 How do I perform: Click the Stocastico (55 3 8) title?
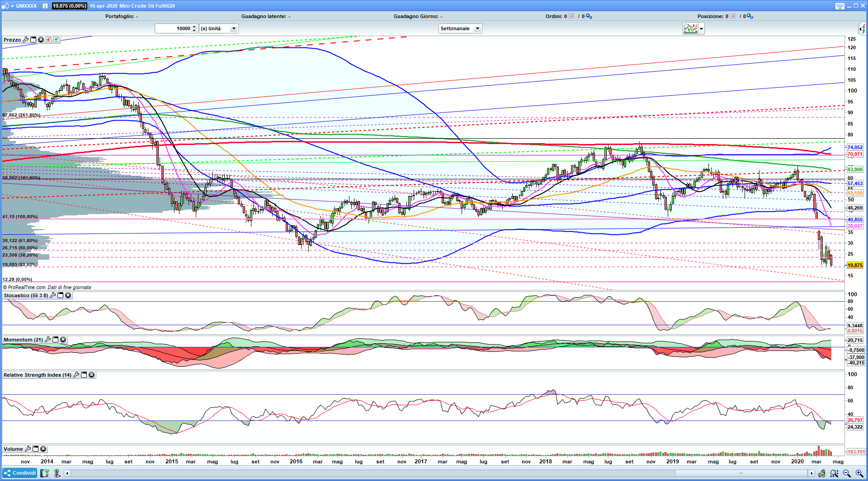point(26,295)
